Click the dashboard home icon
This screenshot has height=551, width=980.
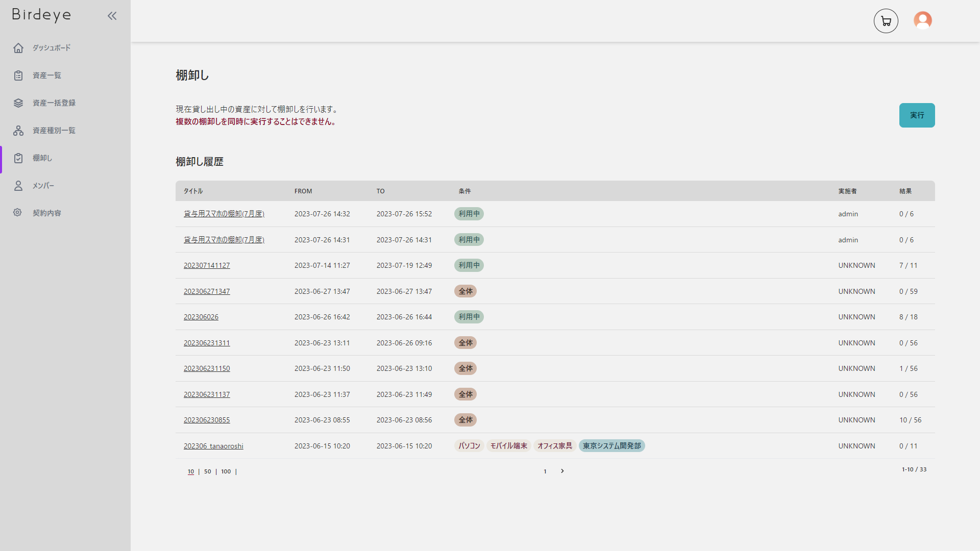[x=18, y=48]
